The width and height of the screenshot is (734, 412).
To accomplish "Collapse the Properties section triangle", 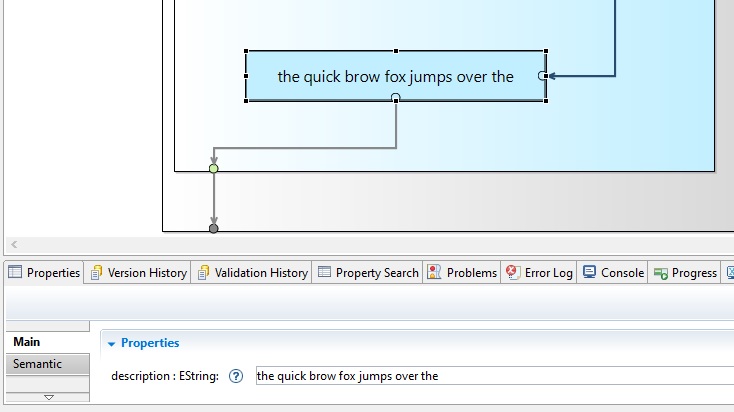I will coord(111,344).
